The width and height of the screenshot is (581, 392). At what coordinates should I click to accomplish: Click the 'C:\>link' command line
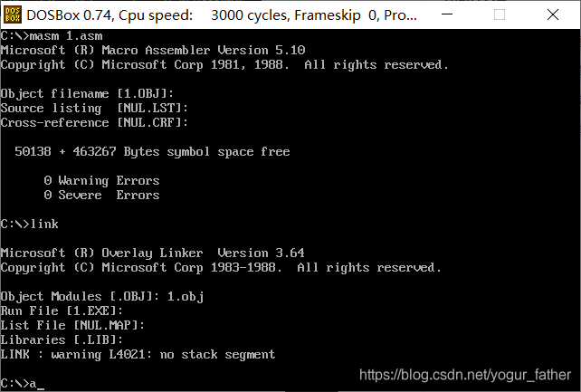pyautogui.click(x=29, y=225)
